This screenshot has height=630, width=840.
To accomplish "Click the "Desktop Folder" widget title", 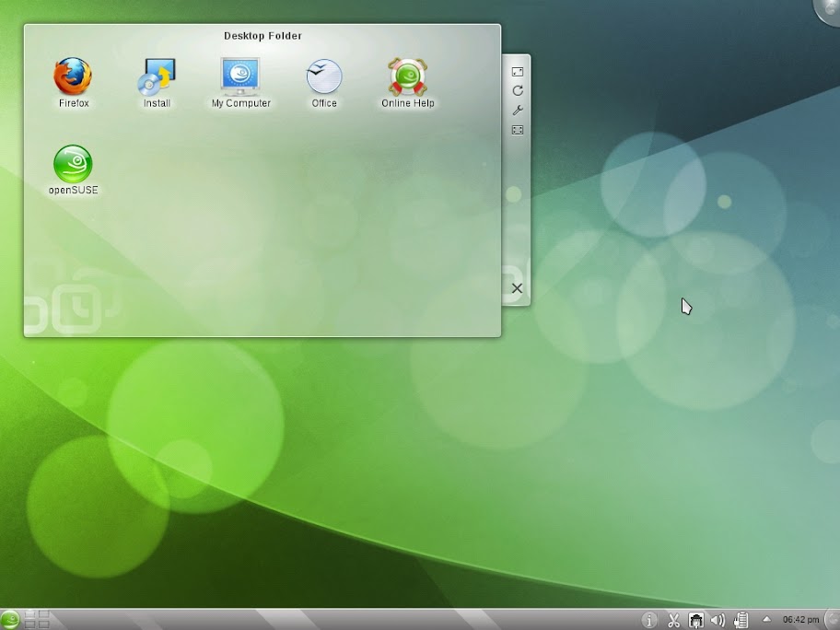I will coord(262,36).
